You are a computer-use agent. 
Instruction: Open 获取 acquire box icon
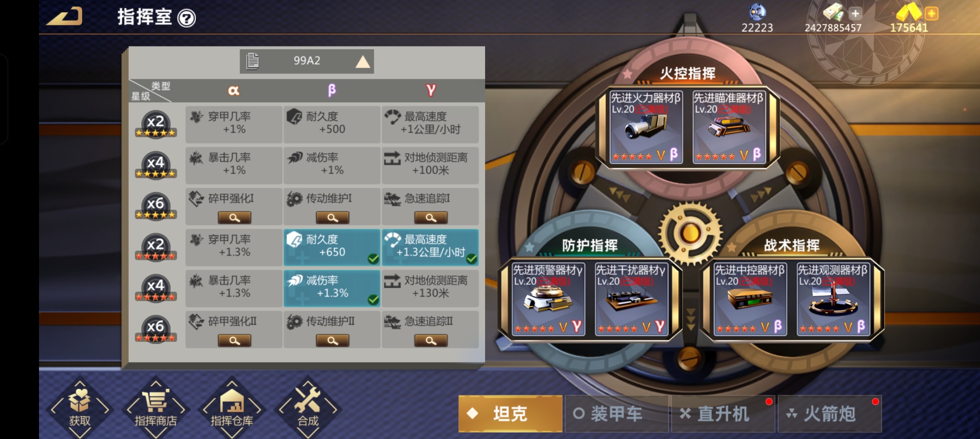coord(80,407)
